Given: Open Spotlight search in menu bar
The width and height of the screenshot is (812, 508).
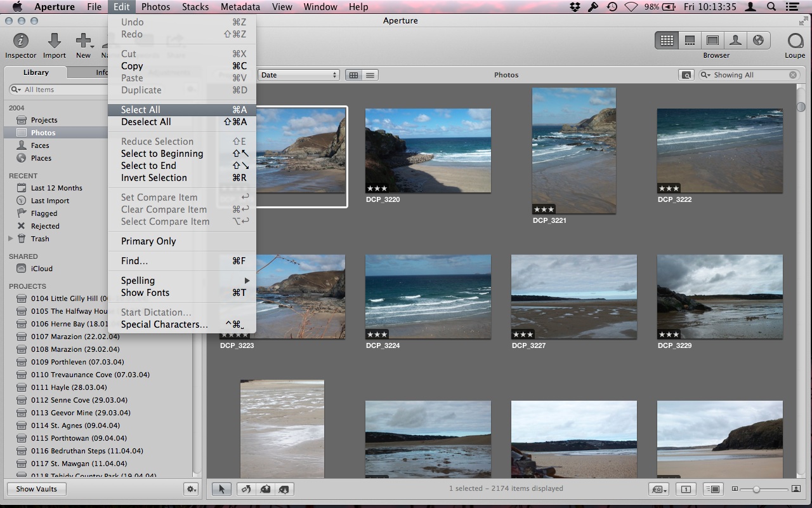Looking at the screenshot, I should tap(771, 7).
